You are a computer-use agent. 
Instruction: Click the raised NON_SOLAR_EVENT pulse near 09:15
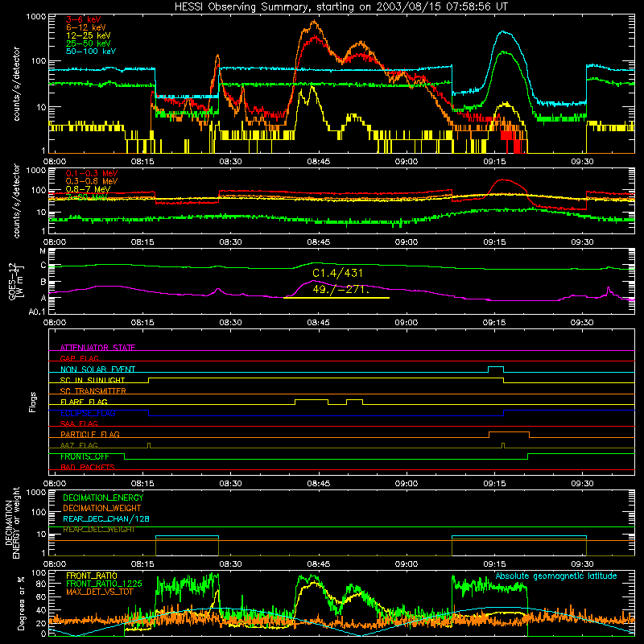point(496,367)
